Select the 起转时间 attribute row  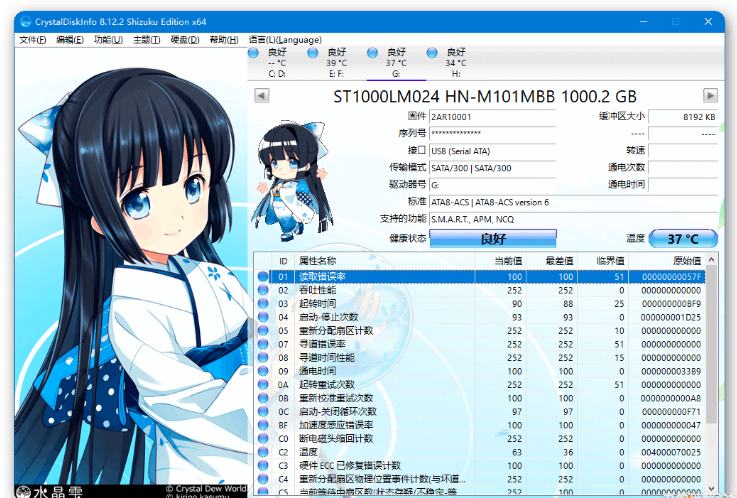pos(480,304)
